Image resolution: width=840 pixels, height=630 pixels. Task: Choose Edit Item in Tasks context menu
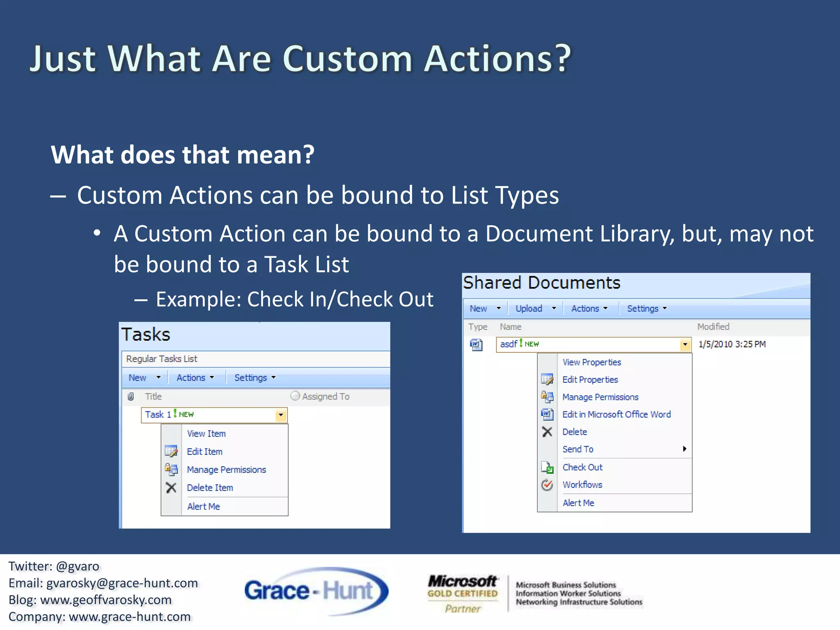[x=205, y=452]
